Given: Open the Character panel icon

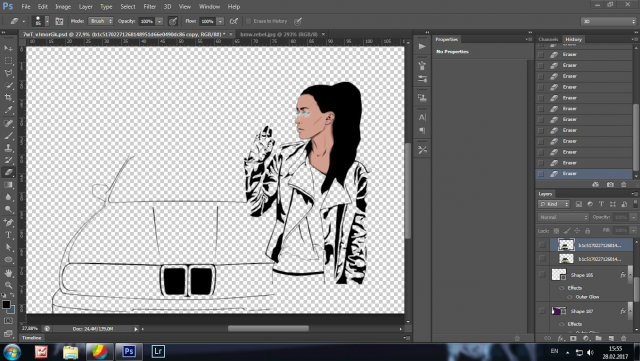Looking at the screenshot, I should pyautogui.click(x=422, y=118).
